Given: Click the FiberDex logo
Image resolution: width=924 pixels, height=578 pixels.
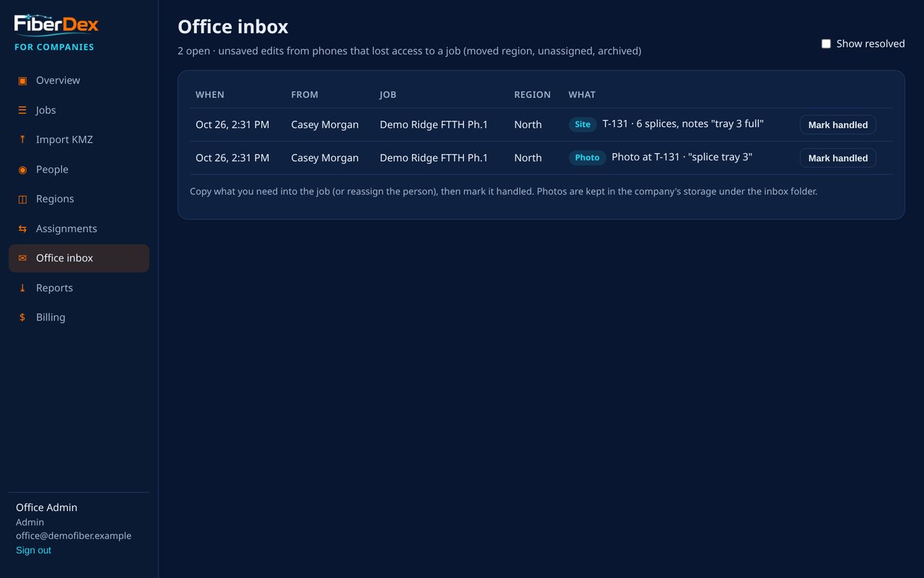Looking at the screenshot, I should point(56,25).
